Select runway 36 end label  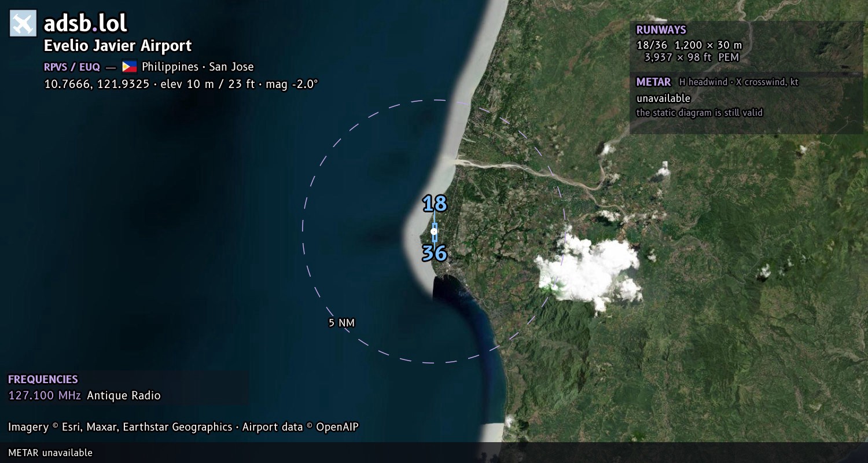(x=434, y=253)
